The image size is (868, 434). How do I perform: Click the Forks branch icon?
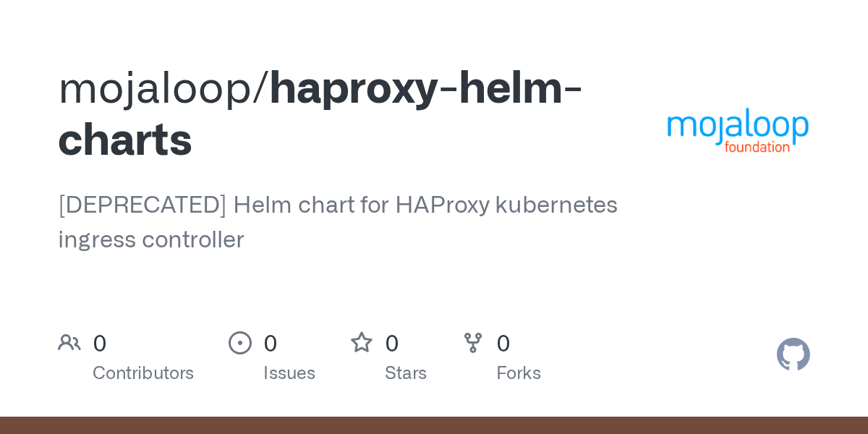pos(473,343)
